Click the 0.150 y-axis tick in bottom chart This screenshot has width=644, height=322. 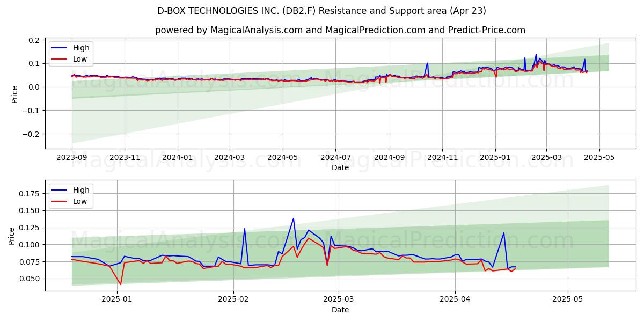[x=30, y=210]
